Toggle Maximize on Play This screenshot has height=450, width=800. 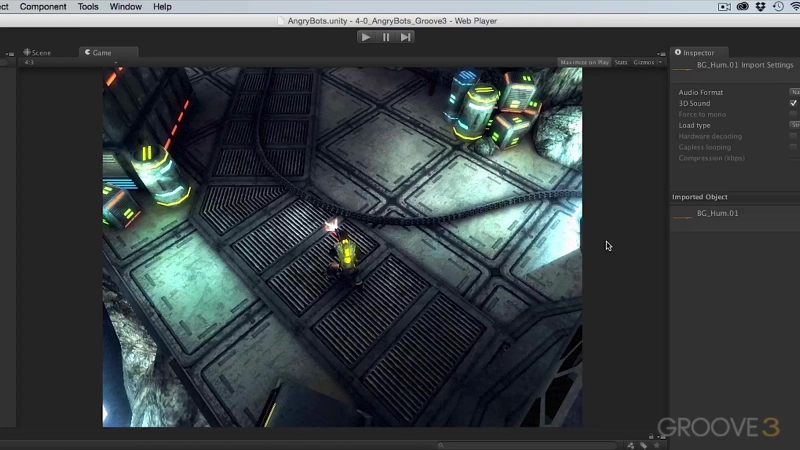(x=584, y=62)
